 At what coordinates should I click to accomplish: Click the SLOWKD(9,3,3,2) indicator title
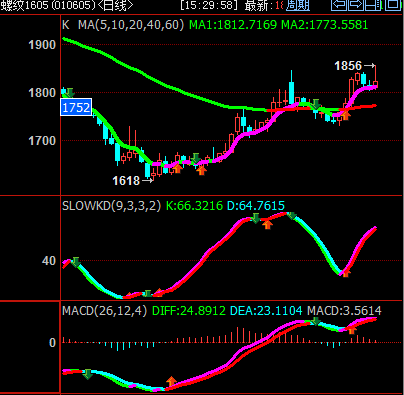pyautogui.click(x=111, y=206)
